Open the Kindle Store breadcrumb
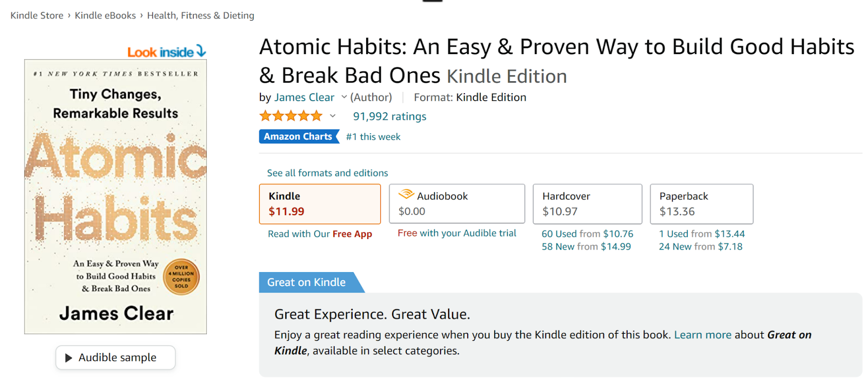Image resolution: width=868 pixels, height=382 pixels. pyautogui.click(x=37, y=16)
